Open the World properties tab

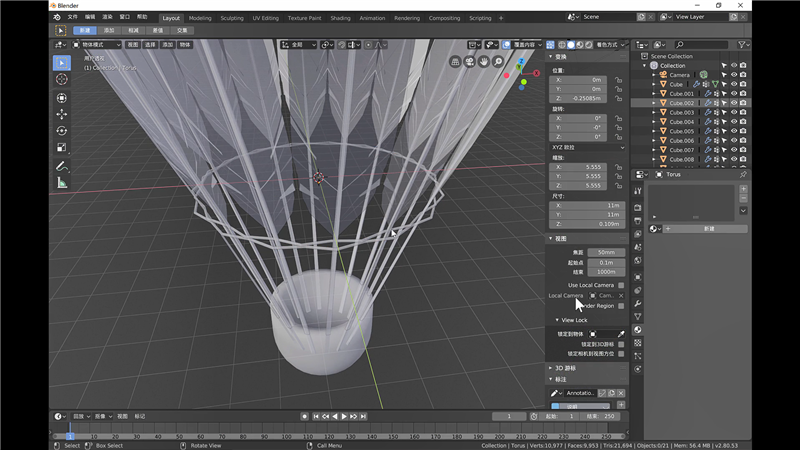pos(638,261)
